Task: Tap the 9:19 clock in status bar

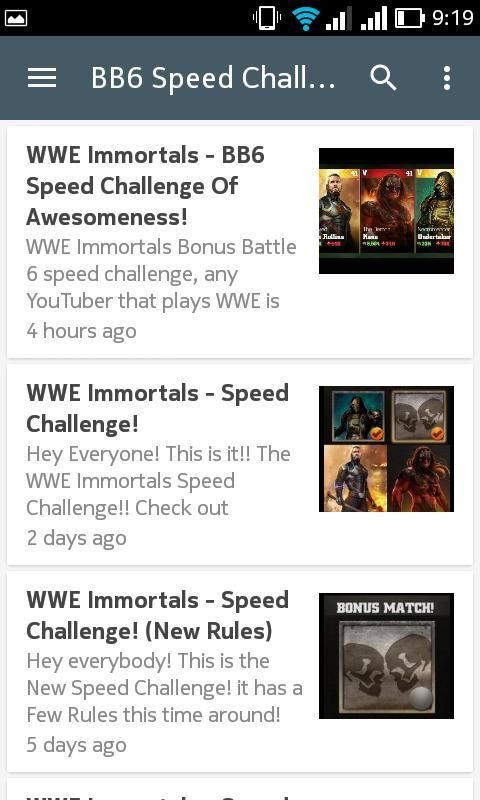Action: click(453, 18)
